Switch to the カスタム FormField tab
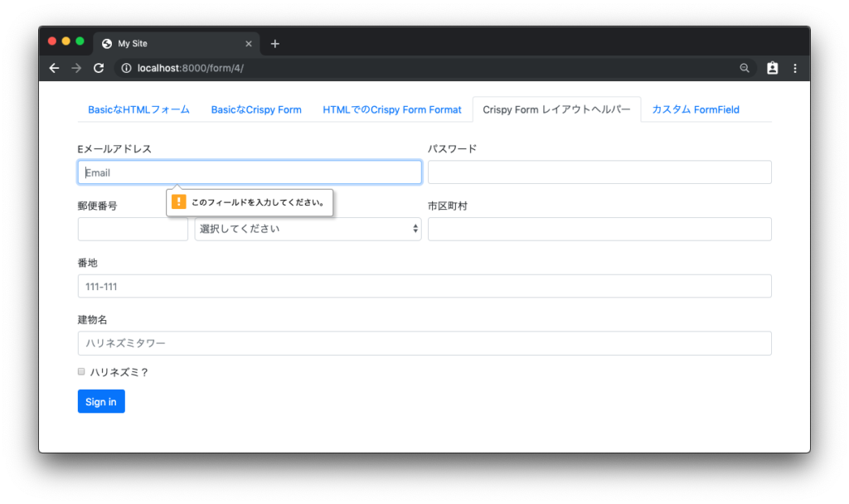The height and width of the screenshot is (504, 849). pos(695,109)
